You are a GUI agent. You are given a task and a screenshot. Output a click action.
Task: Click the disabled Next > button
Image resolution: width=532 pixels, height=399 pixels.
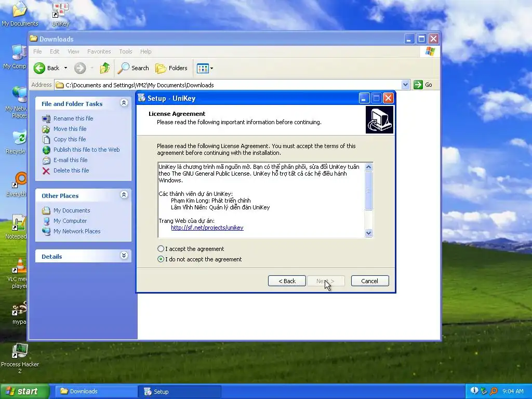pos(326,281)
